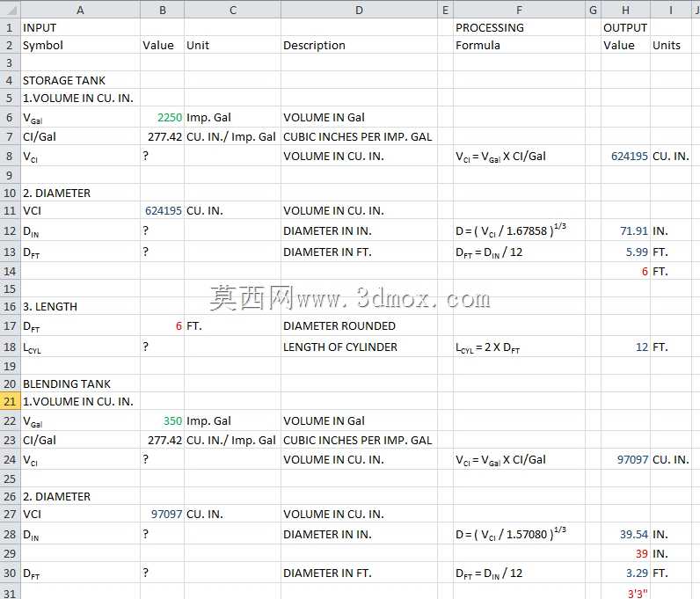Select the 624195 input cell in row 11
The width and height of the screenshot is (700, 599).
click(x=162, y=210)
